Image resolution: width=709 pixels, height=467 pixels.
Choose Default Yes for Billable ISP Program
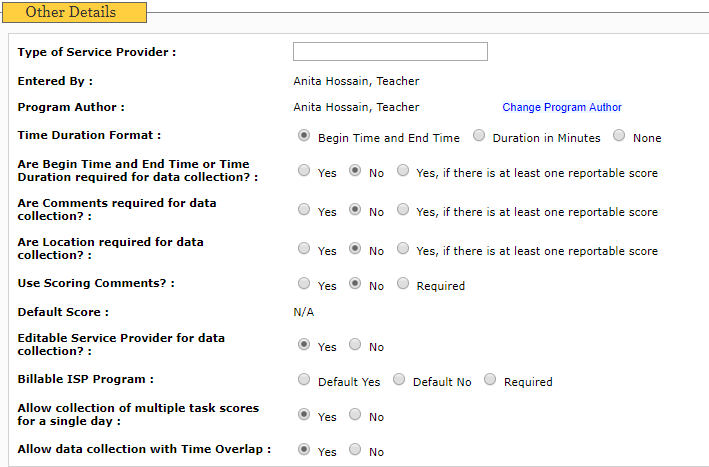tap(304, 379)
